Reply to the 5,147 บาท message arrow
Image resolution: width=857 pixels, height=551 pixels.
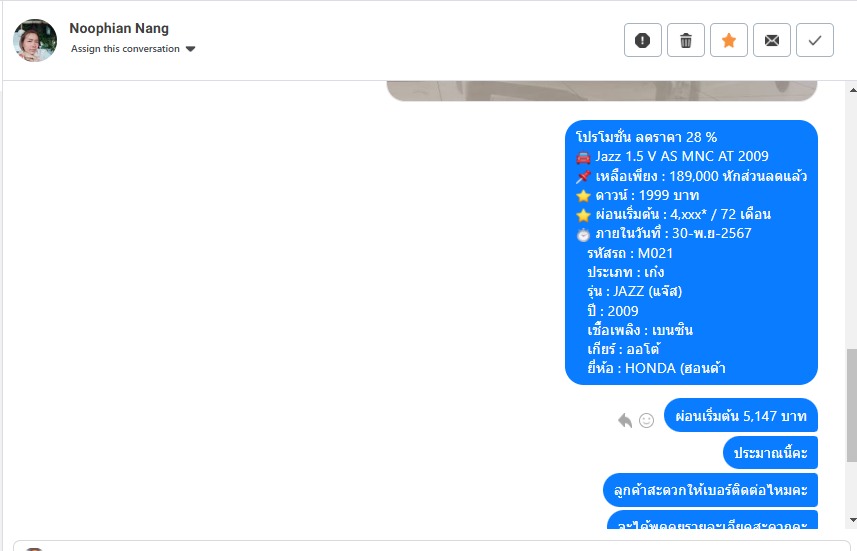[625, 420]
